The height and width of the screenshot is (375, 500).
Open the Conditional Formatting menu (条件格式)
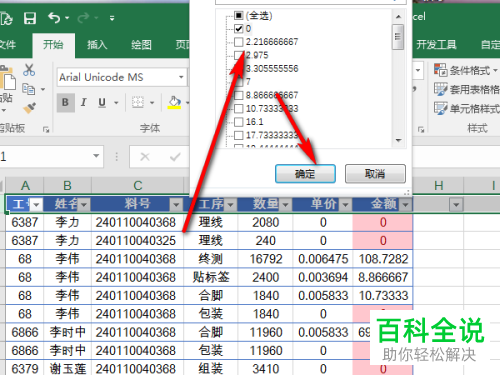pyautogui.click(x=466, y=70)
